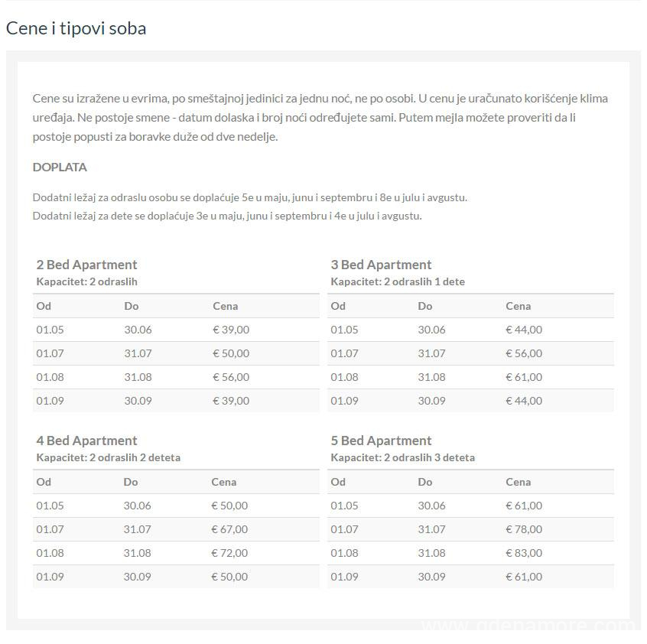Click the € 50,00 July price in 2 Bed table
The image size is (647, 644).
(x=231, y=353)
